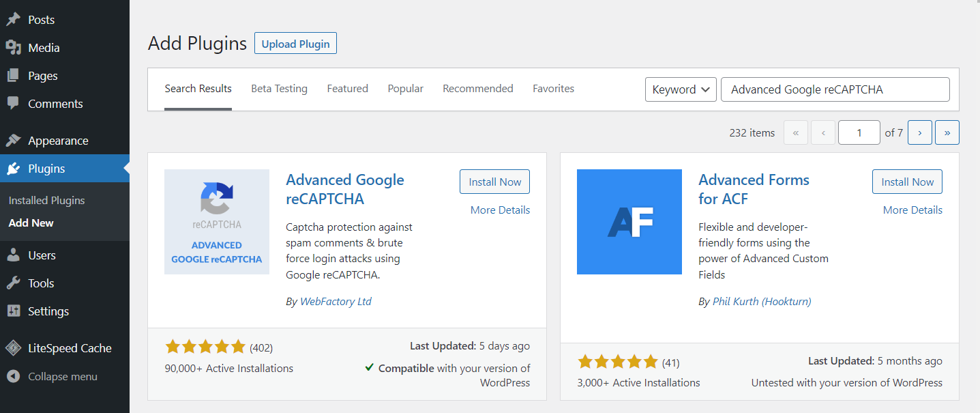980x413 pixels.
Task: Open Installed Plugins in the submenu
Action: tap(47, 201)
